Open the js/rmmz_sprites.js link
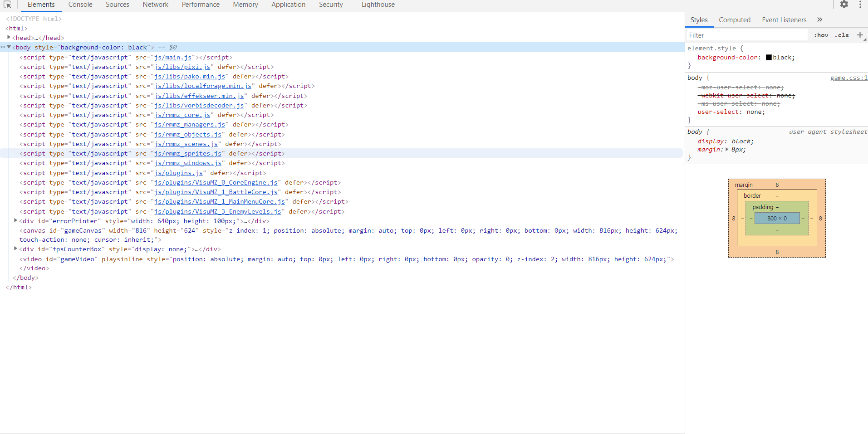This screenshot has height=434, width=868. (x=188, y=153)
